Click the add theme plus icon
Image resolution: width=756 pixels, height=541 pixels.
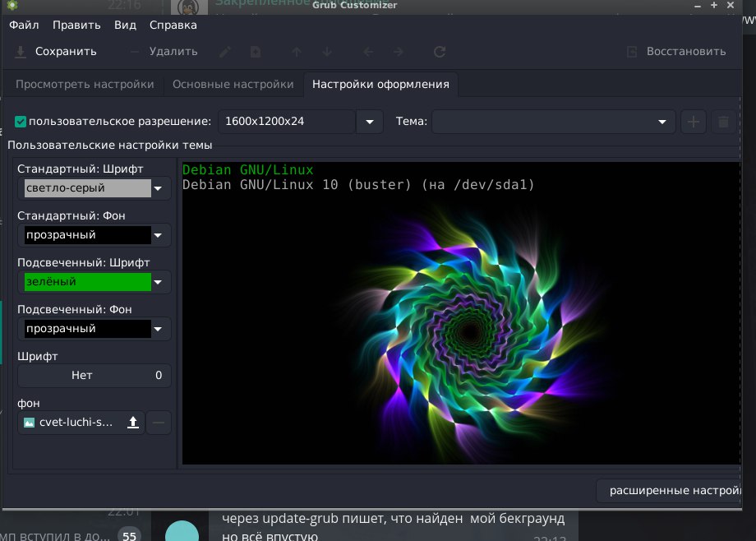coord(694,122)
